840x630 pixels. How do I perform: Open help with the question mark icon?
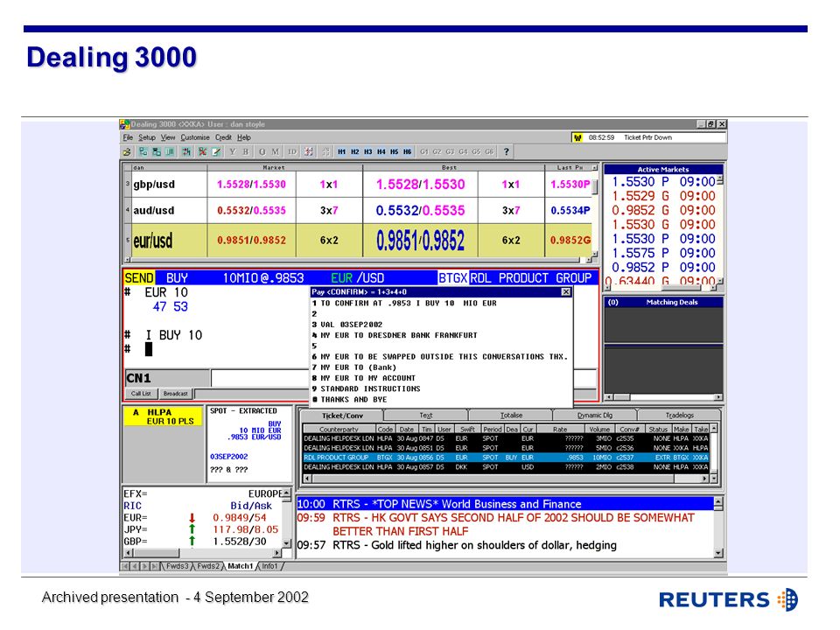[x=507, y=152]
